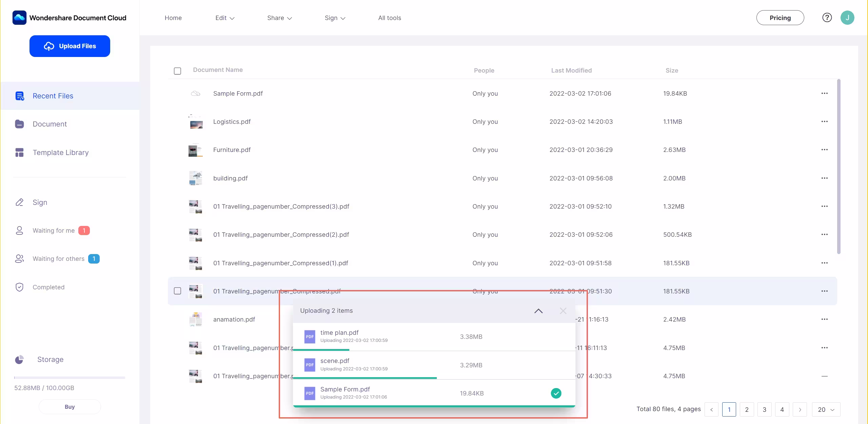Open the 20 per page dropdown
This screenshot has width=868, height=424.
[x=826, y=409]
